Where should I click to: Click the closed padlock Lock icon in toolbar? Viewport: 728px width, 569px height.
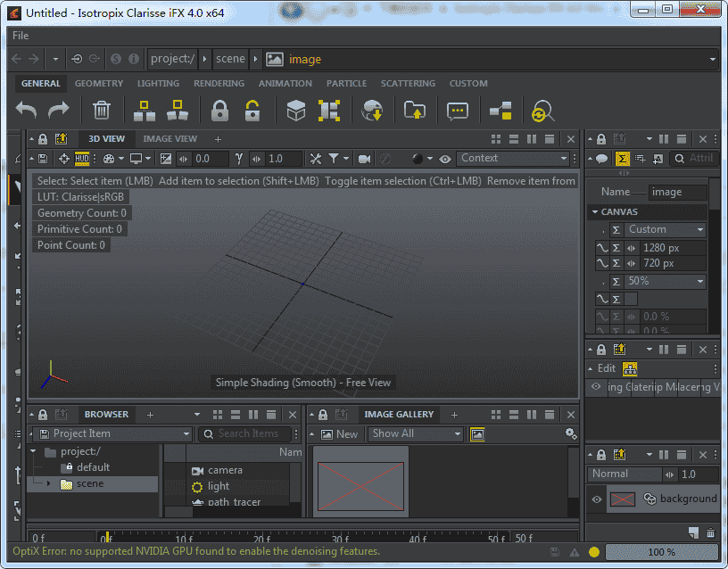click(220, 111)
